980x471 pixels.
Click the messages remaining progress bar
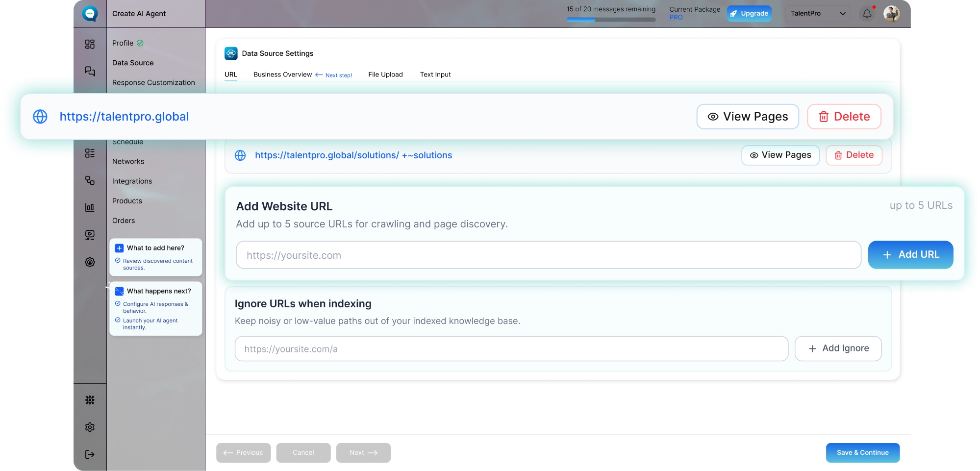611,20
